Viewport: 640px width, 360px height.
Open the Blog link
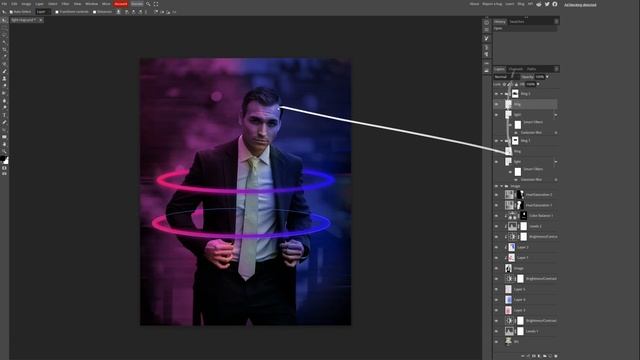click(x=521, y=4)
